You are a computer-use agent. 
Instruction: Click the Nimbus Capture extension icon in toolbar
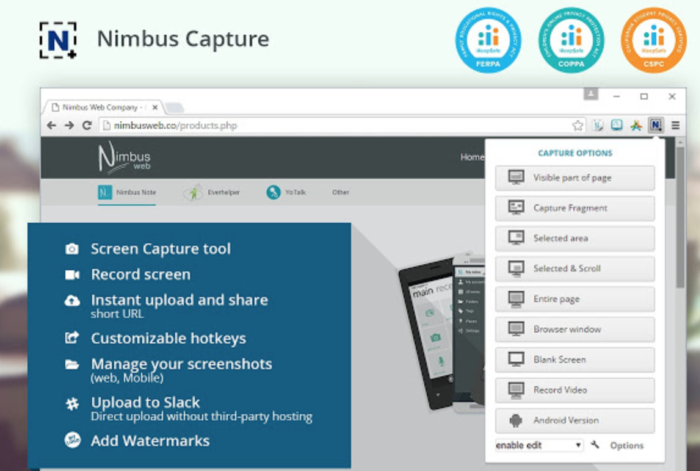pos(655,125)
